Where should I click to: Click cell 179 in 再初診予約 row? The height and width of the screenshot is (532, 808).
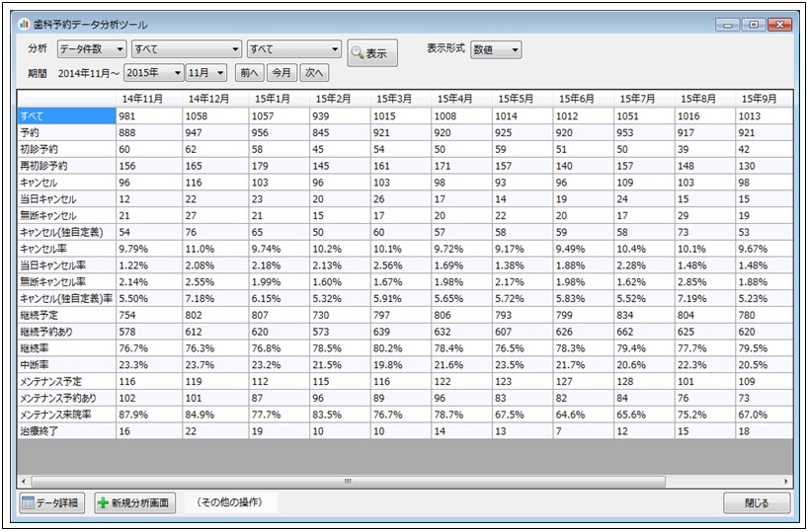(279, 166)
